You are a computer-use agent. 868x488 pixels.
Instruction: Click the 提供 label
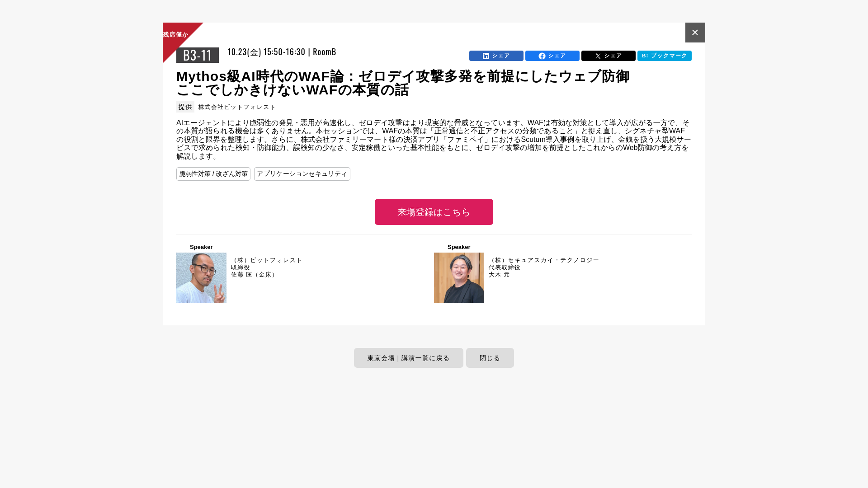tap(185, 107)
